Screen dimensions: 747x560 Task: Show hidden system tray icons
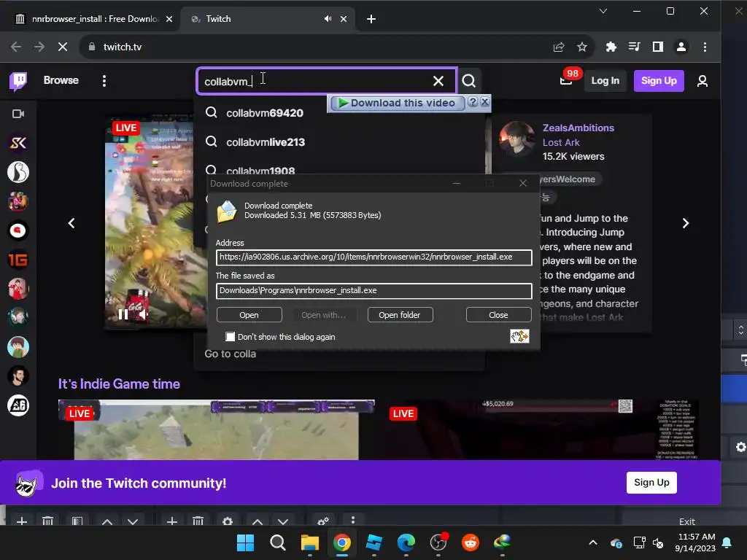(593, 542)
